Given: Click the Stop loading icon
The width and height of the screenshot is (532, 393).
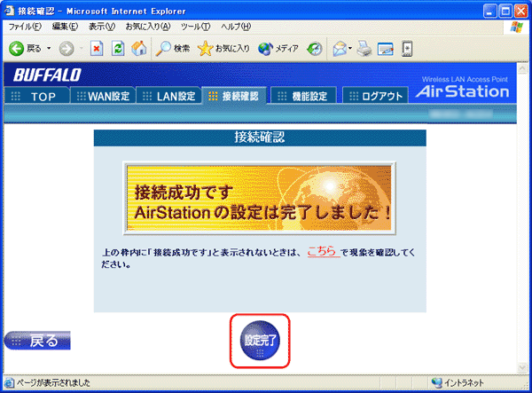Looking at the screenshot, I should pos(97,49).
